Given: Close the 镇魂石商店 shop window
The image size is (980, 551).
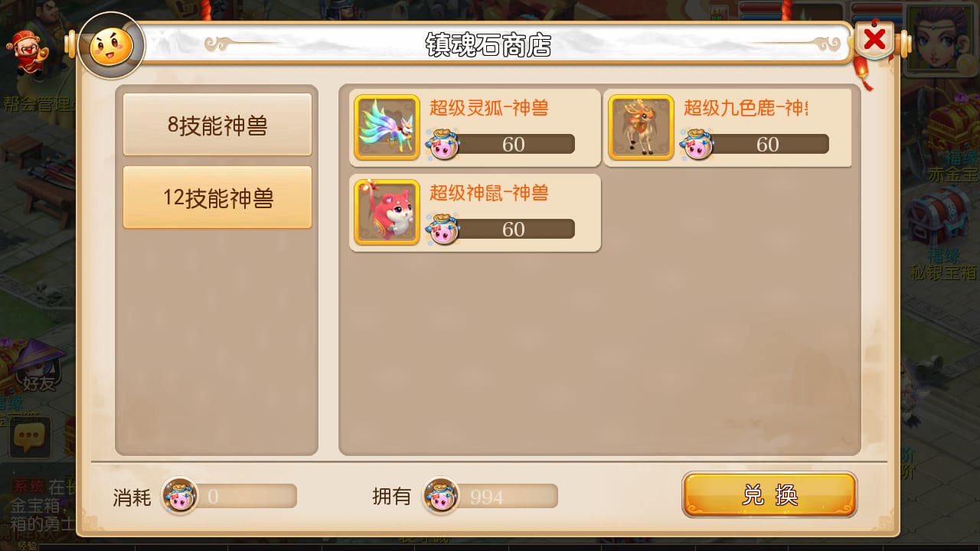Looking at the screenshot, I should pyautogui.click(x=874, y=38).
